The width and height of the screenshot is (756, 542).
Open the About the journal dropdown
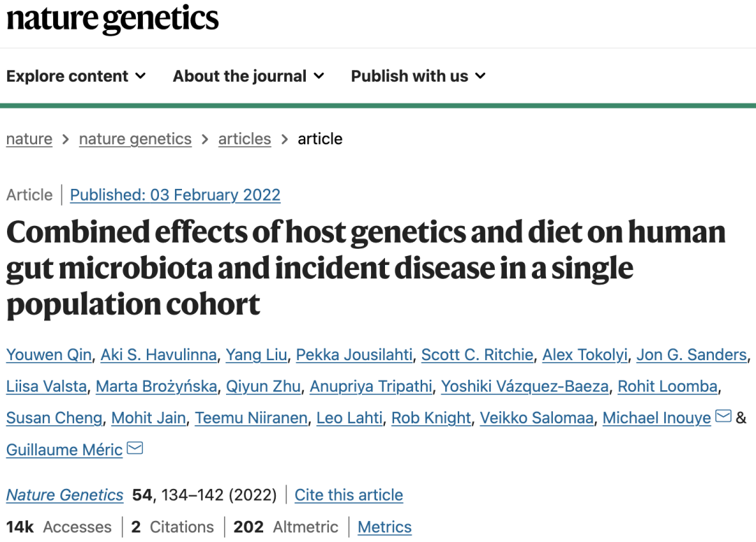tap(248, 76)
